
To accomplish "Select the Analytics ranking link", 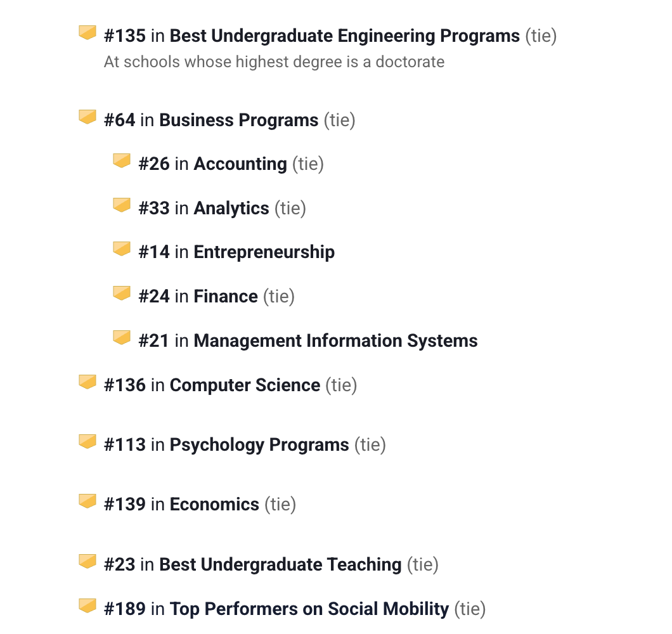I will click(231, 209).
